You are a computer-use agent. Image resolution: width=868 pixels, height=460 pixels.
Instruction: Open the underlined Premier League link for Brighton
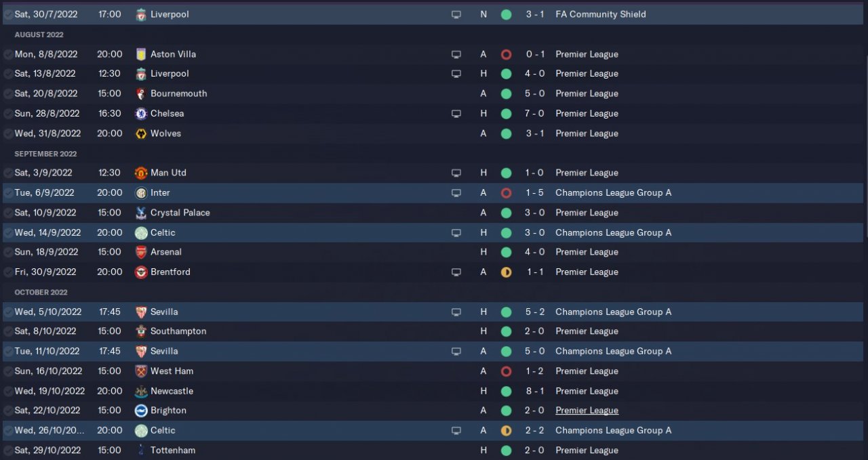(587, 411)
